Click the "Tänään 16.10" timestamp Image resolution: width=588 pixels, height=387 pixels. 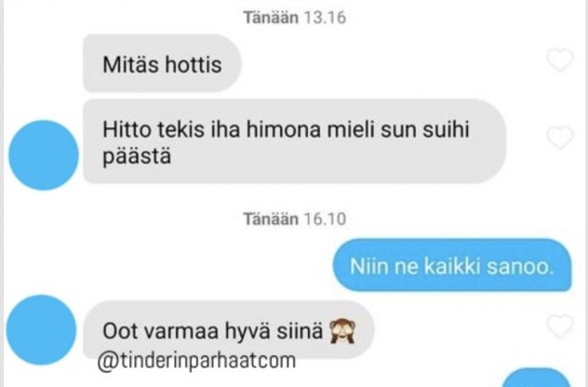294,219
